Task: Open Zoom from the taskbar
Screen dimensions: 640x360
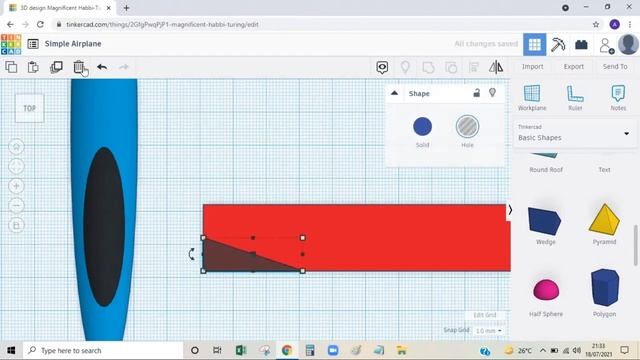Action: pos(333,350)
